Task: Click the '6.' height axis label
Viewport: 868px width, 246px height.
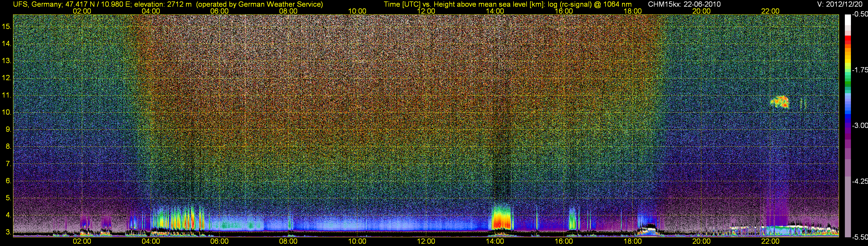Action: [x=8, y=181]
